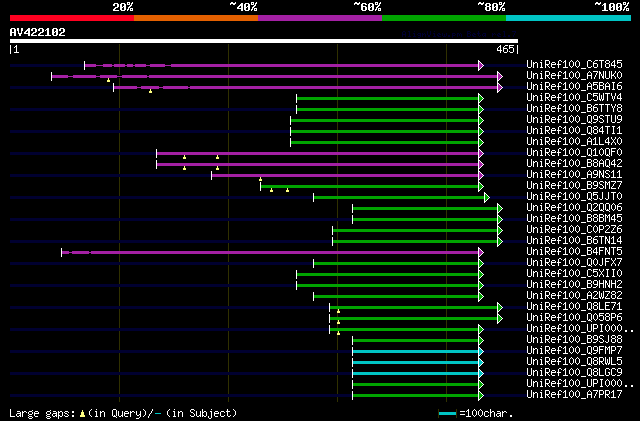
Task: Select hit label UniRef100_Q058P6
Action: coord(574,318)
